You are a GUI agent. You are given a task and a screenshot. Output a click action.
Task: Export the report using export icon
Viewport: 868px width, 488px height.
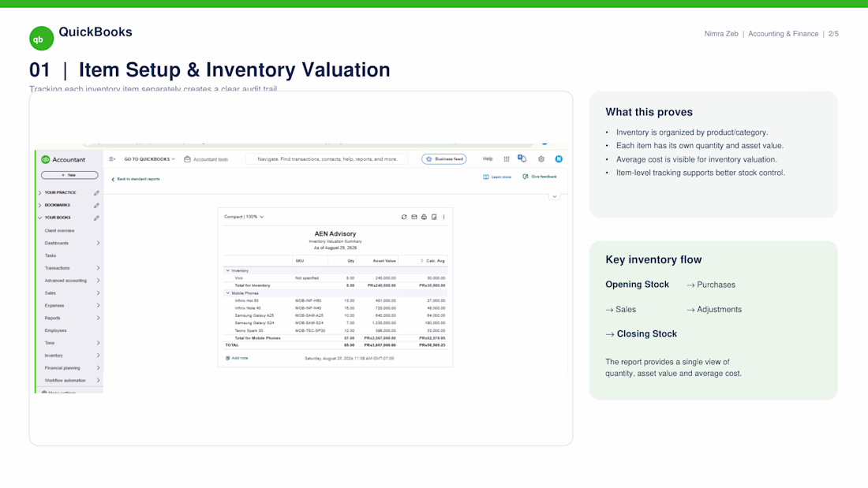click(x=434, y=217)
